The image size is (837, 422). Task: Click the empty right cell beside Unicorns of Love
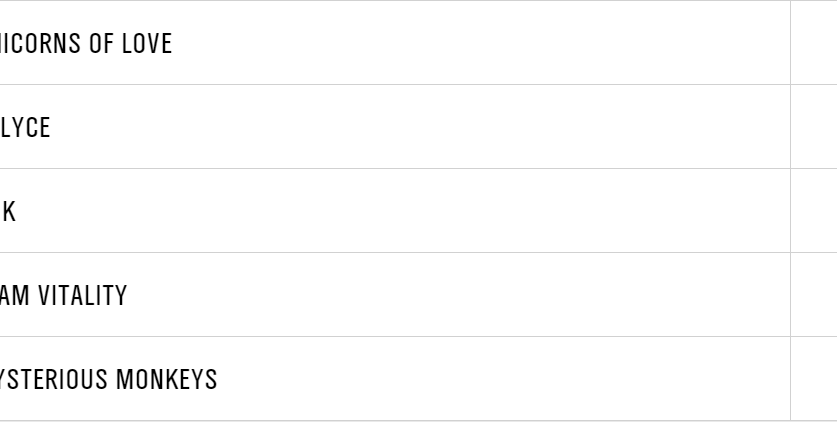point(813,43)
